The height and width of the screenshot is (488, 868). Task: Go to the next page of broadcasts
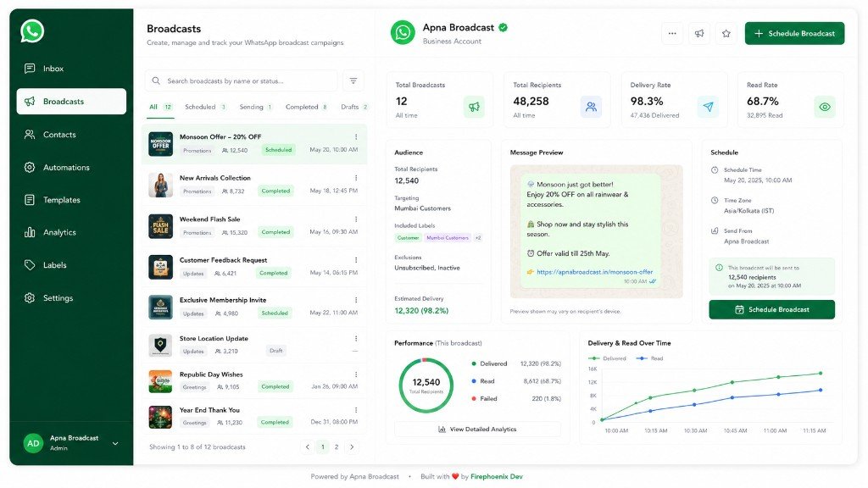click(x=352, y=447)
